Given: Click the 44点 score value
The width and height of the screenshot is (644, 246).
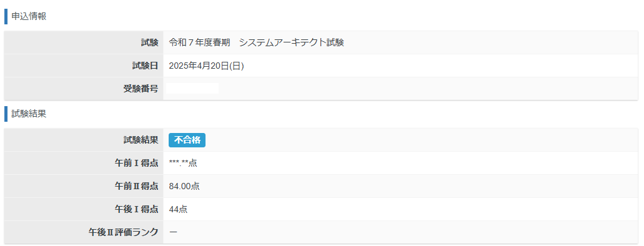Looking at the screenshot, I should click(178, 209).
